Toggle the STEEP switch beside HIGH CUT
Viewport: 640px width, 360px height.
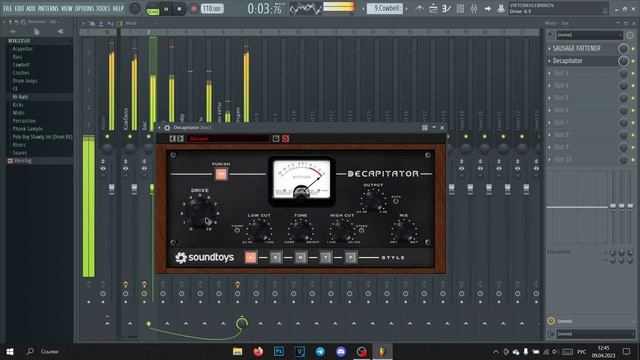click(361, 230)
